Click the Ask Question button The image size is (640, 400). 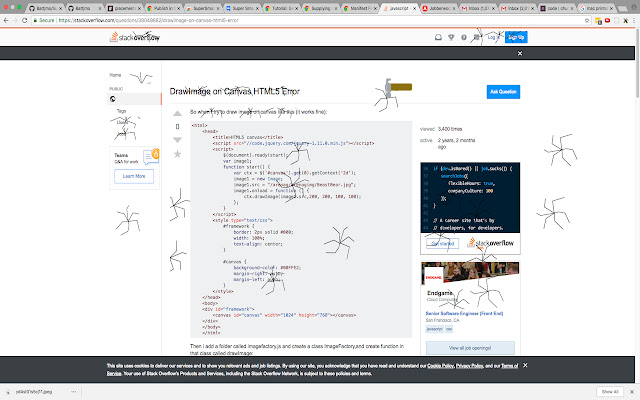click(503, 92)
